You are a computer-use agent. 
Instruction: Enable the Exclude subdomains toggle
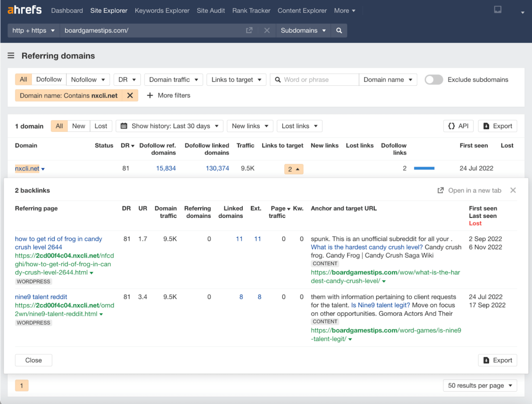point(434,79)
